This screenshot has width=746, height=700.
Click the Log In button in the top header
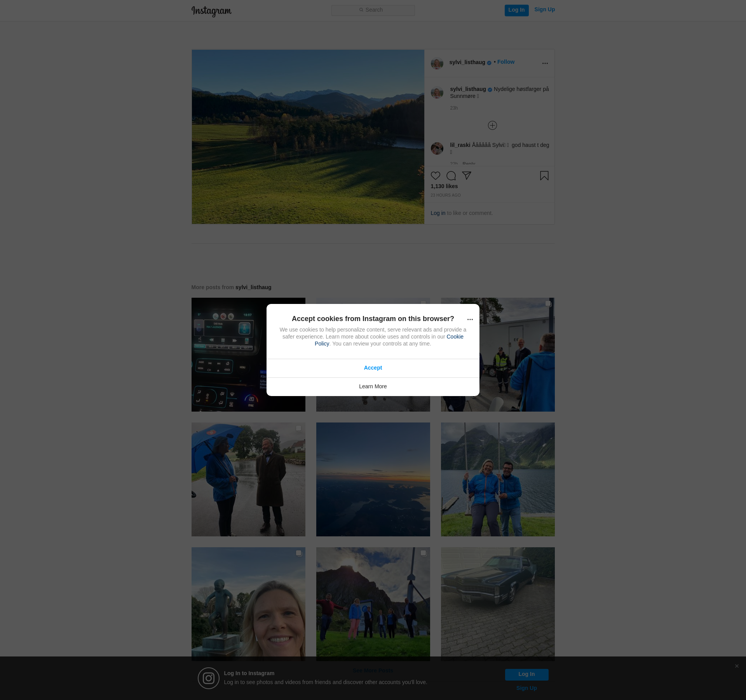click(x=516, y=10)
